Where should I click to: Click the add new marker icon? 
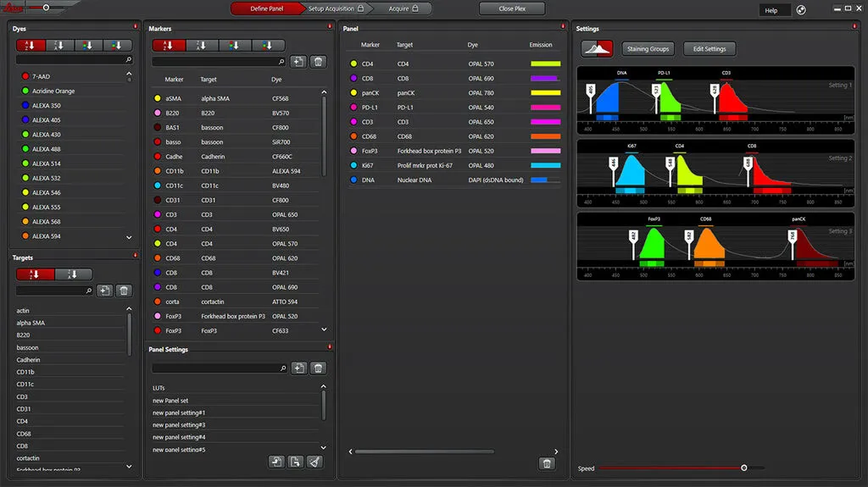coord(298,62)
